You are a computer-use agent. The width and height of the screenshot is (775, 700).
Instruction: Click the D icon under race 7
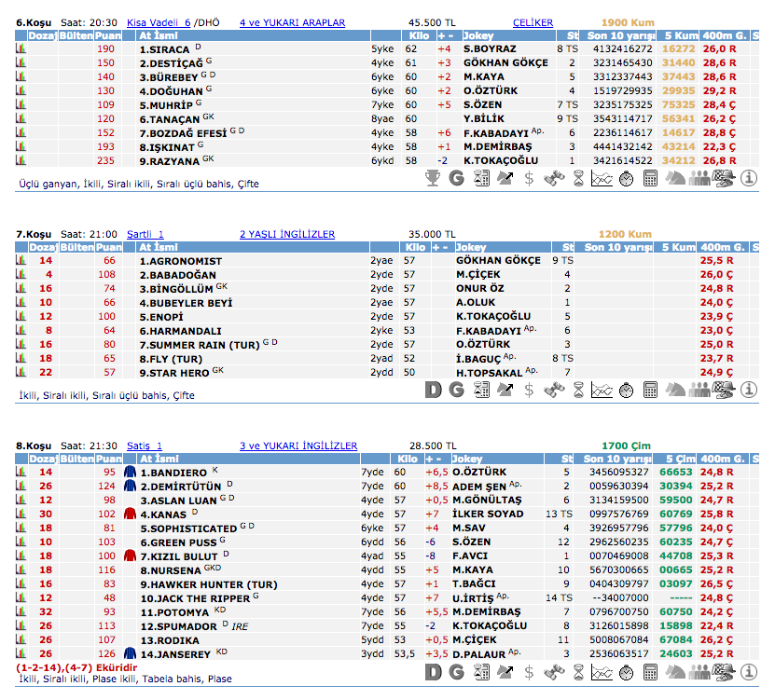[433, 389]
